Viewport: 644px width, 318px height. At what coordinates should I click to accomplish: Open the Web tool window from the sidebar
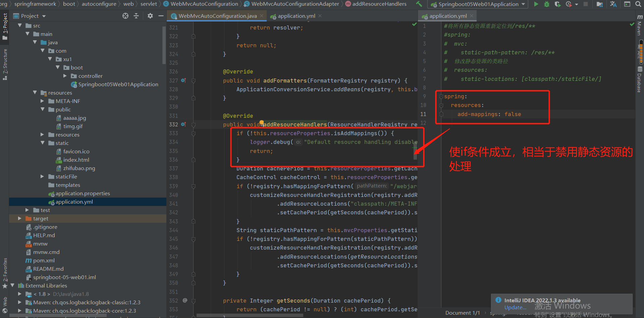(5, 305)
